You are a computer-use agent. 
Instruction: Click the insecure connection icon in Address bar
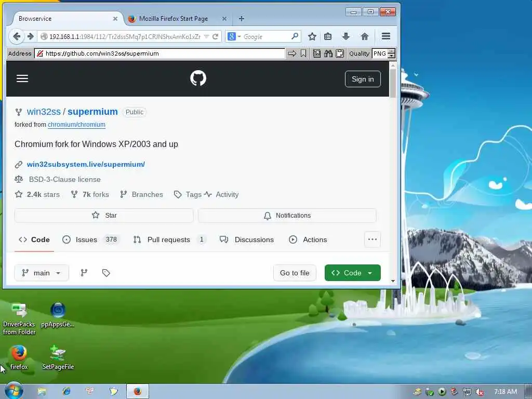39,54
